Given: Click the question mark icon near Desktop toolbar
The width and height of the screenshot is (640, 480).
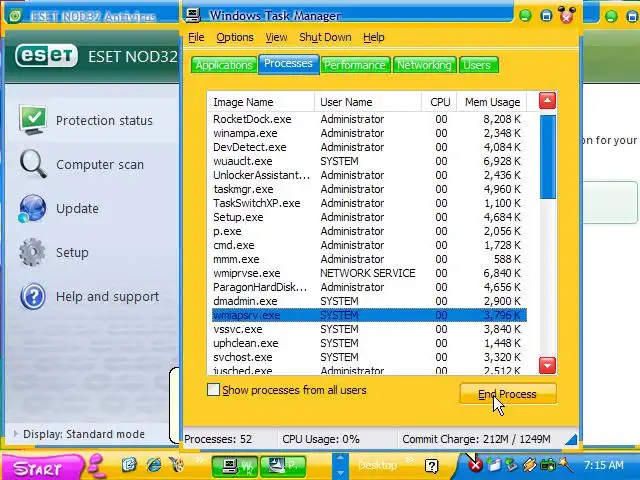Looking at the screenshot, I should [431, 466].
